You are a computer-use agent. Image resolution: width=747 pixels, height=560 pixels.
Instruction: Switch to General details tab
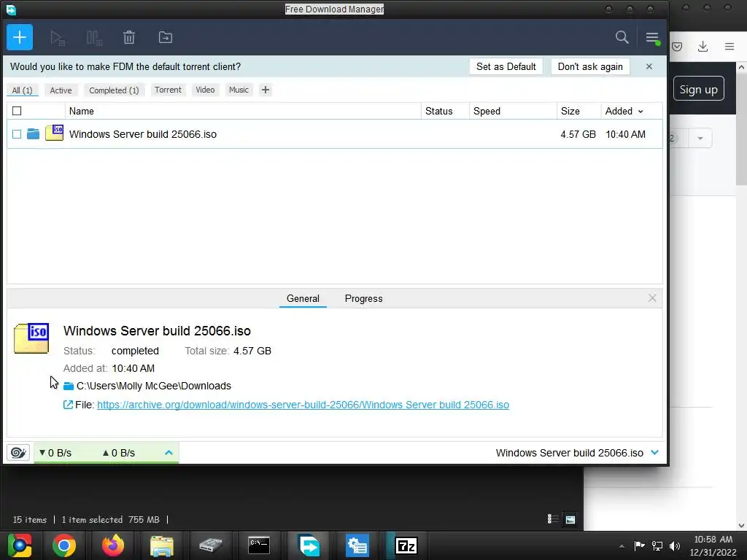click(303, 298)
